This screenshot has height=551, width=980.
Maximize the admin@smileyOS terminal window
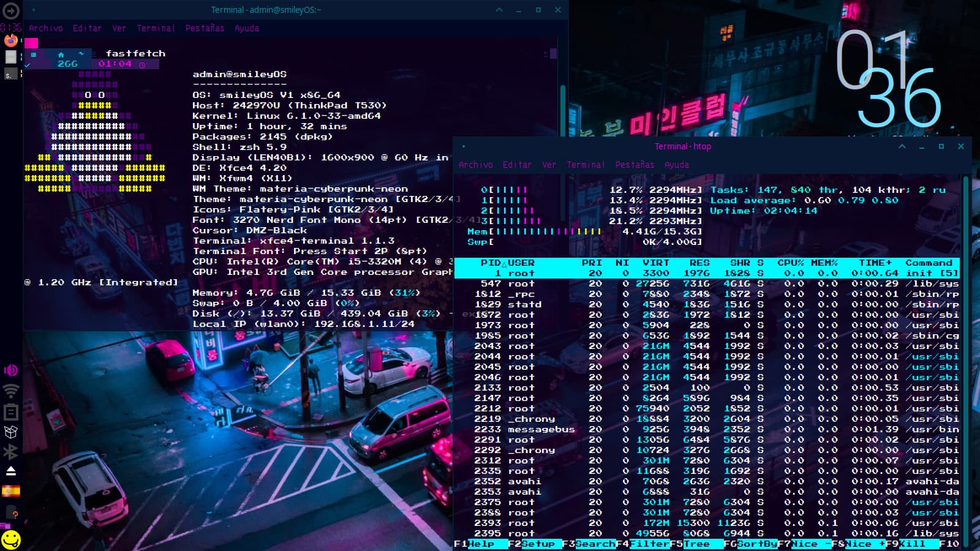[x=538, y=10]
